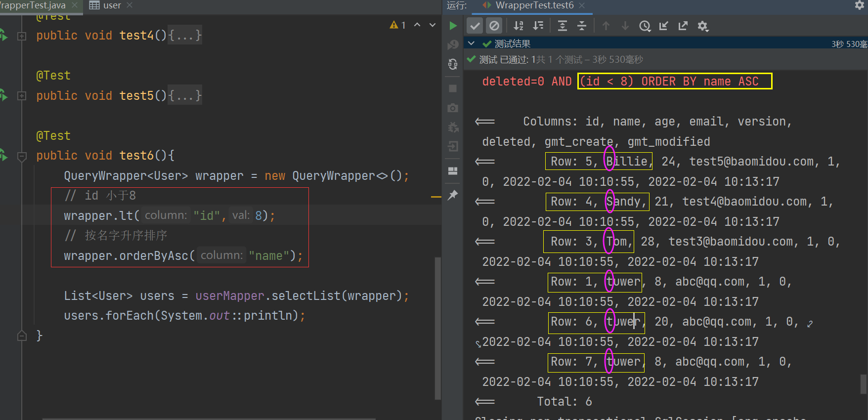Sort test results alphabetically
868x420 pixels.
518,26
